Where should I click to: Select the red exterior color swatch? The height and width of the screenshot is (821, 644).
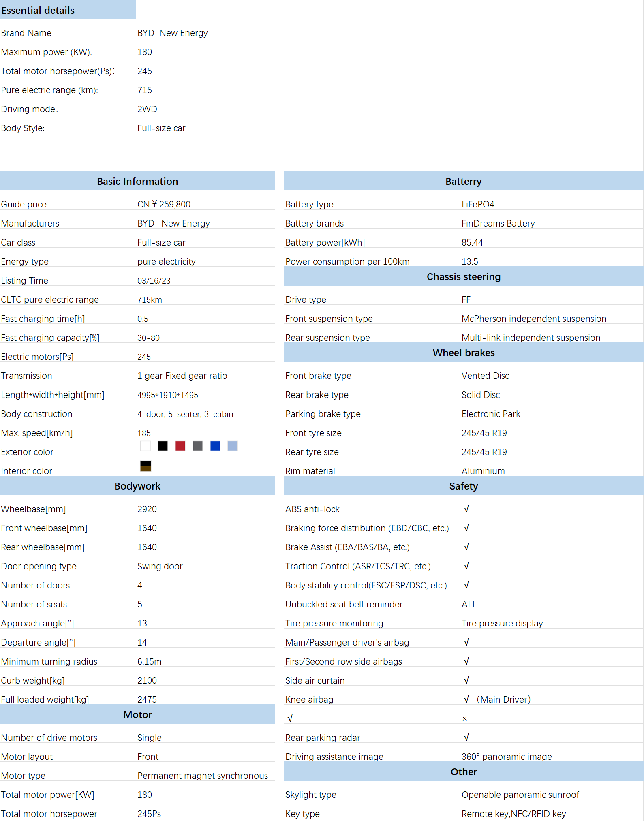[x=180, y=446]
